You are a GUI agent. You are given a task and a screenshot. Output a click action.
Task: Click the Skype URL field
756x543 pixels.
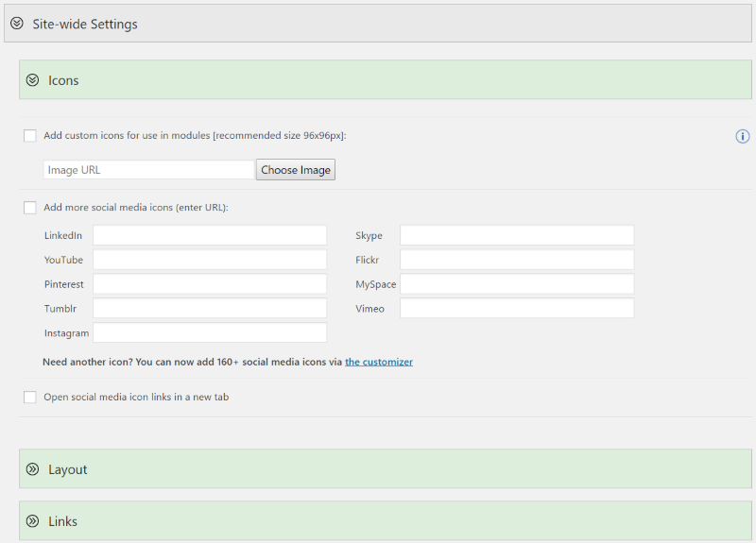click(x=517, y=235)
